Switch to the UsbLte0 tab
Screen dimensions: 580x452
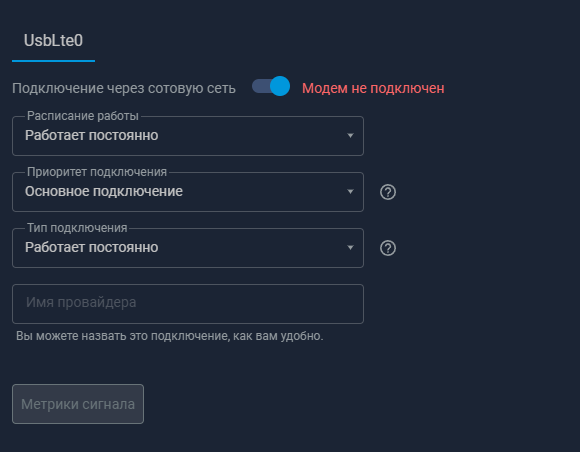(x=53, y=41)
